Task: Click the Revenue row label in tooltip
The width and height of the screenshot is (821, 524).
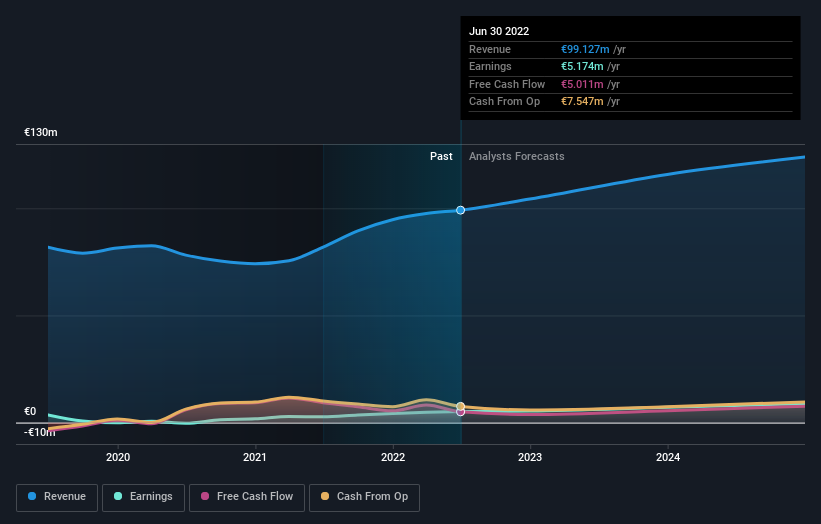Action: tap(490, 49)
